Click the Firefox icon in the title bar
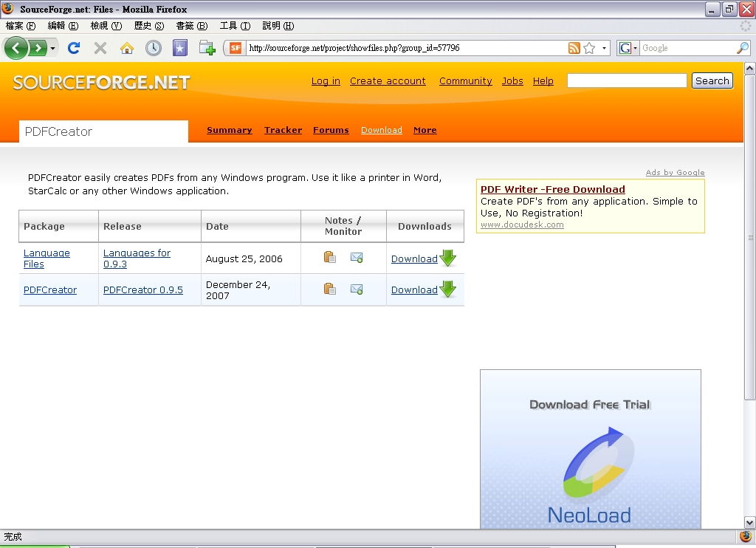Viewport: 756px width, 548px height. pyautogui.click(x=8, y=9)
